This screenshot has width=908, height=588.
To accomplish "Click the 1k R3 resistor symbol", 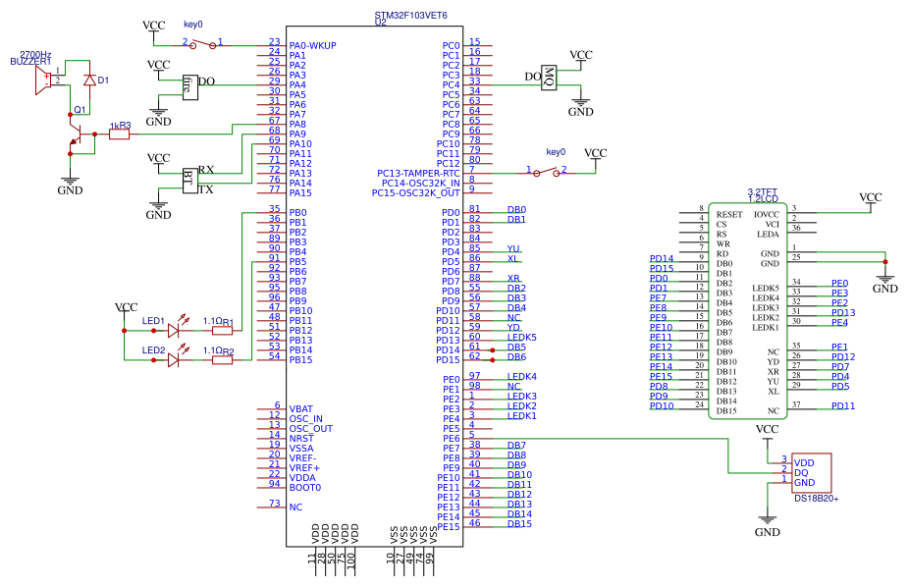I will [120, 134].
